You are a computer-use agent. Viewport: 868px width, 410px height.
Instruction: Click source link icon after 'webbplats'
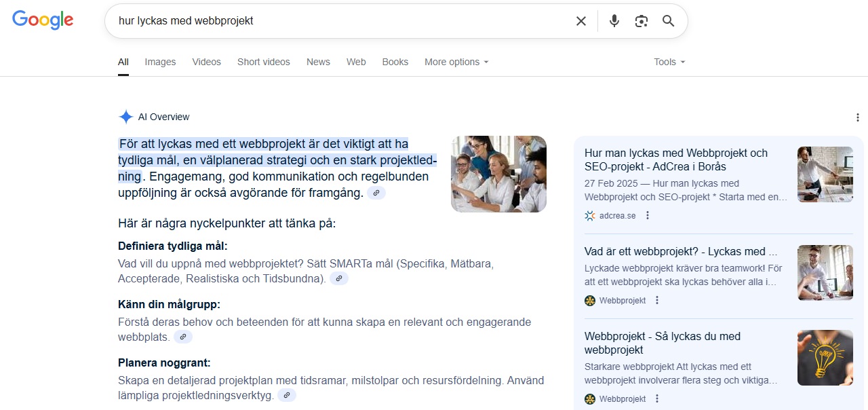coord(183,337)
